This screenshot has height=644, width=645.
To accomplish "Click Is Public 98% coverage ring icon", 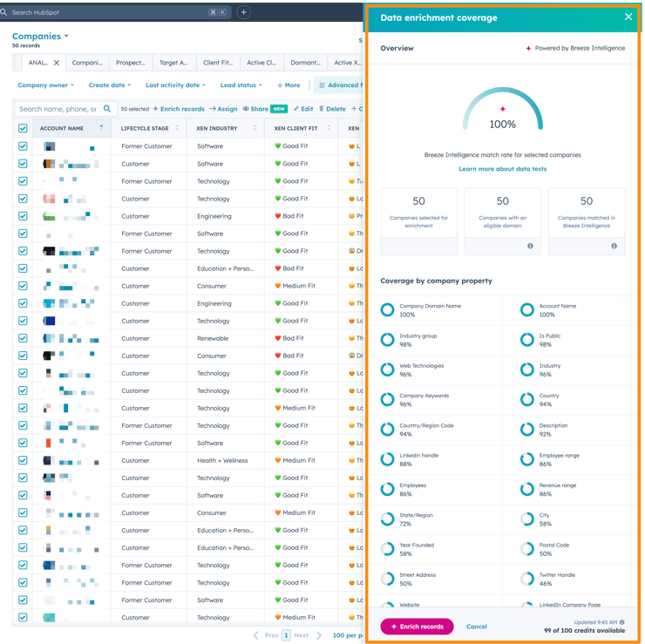I will click(x=527, y=340).
